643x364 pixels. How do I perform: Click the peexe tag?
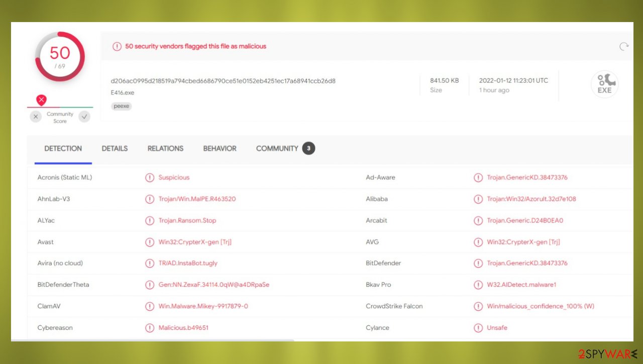(121, 106)
